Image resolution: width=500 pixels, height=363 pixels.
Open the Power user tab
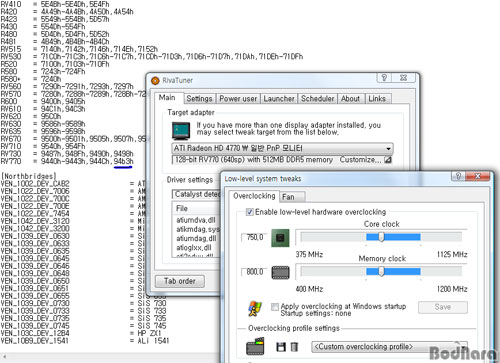[x=238, y=99]
